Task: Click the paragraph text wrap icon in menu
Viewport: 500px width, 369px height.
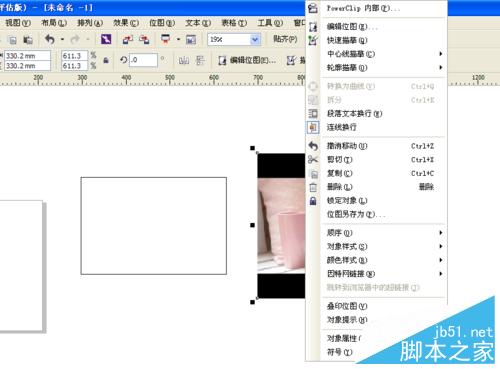Action: coord(313,114)
